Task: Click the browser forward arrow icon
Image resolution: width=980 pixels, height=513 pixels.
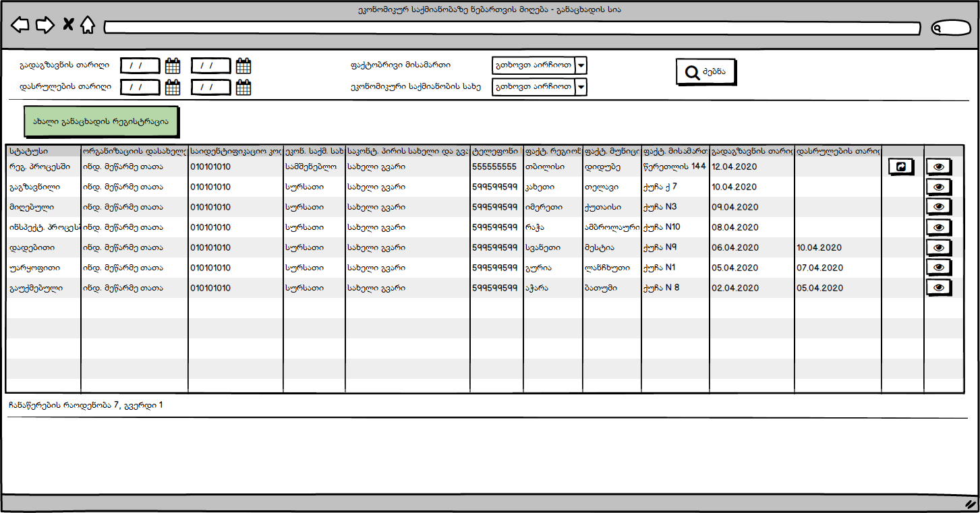Action: click(x=45, y=26)
